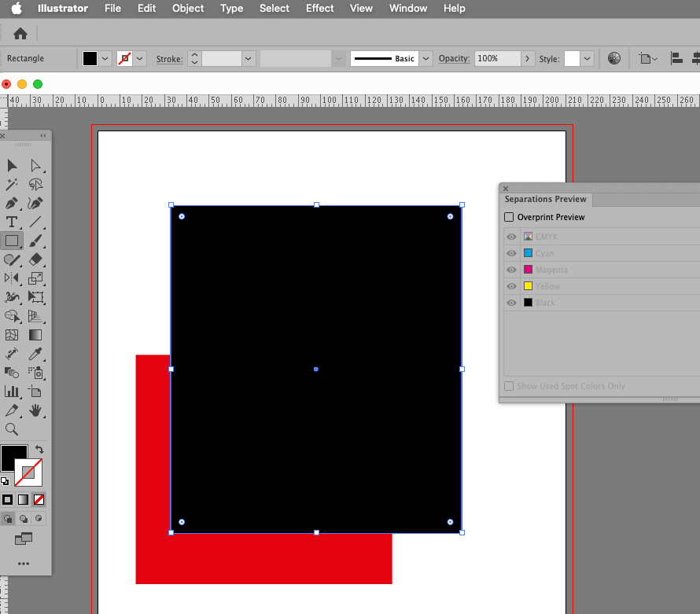Image resolution: width=700 pixels, height=614 pixels.
Task: Grab the Hand tool
Action: pos(35,410)
